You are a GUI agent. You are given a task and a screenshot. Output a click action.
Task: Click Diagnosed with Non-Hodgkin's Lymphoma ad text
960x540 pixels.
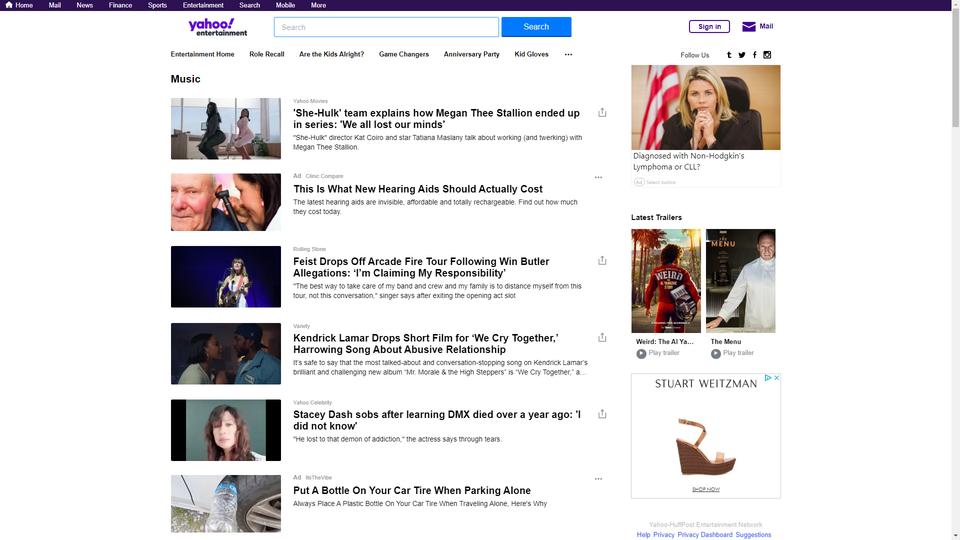pos(689,161)
